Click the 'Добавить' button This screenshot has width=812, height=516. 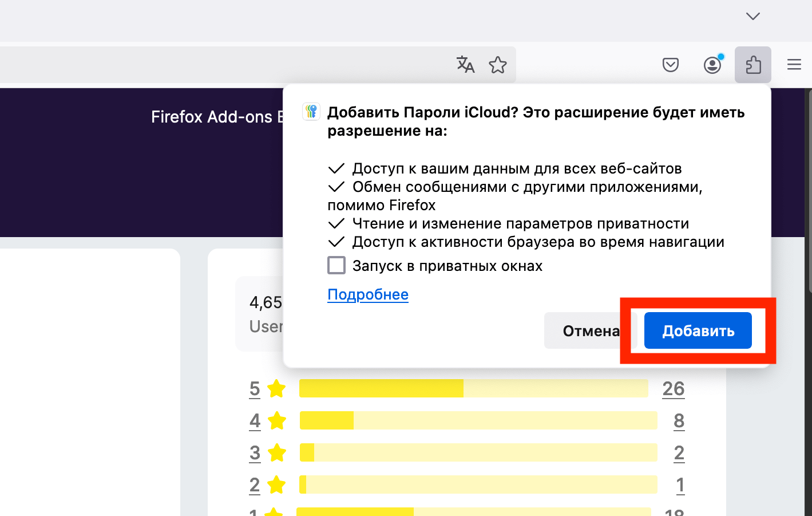coord(698,330)
